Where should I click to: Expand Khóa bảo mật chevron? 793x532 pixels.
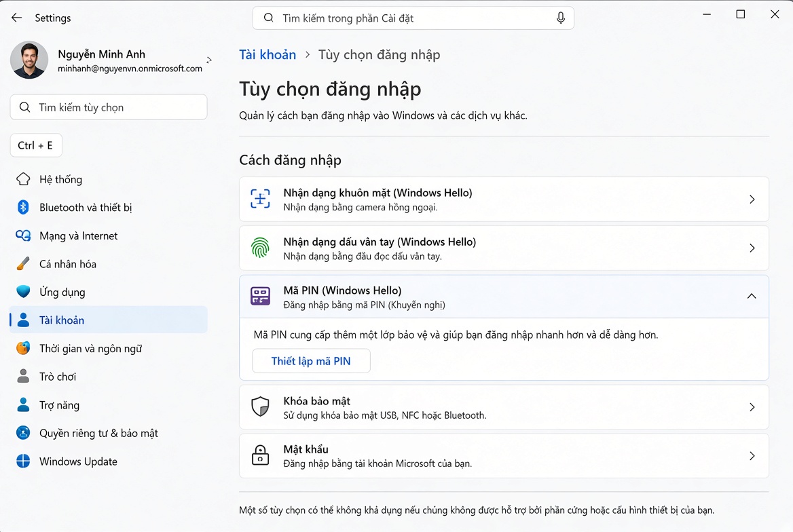[752, 407]
